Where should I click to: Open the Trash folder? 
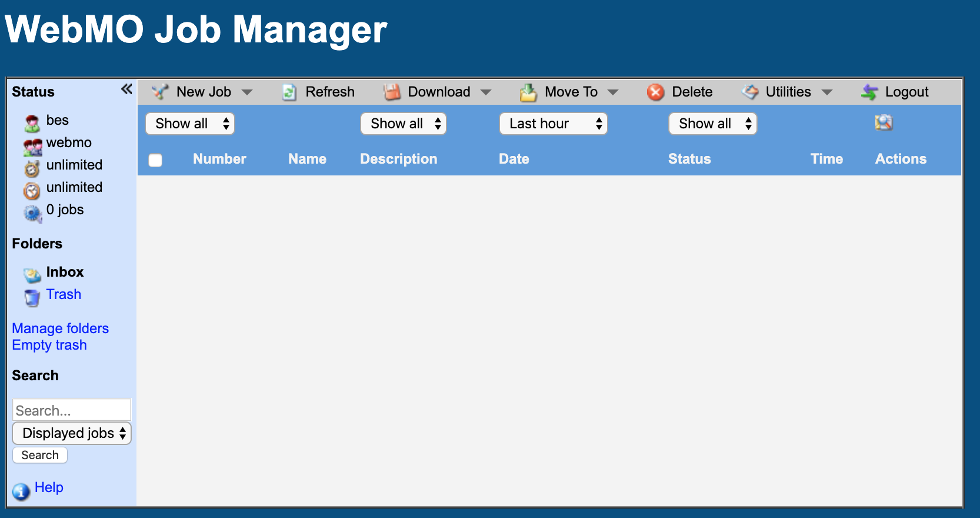click(x=64, y=294)
